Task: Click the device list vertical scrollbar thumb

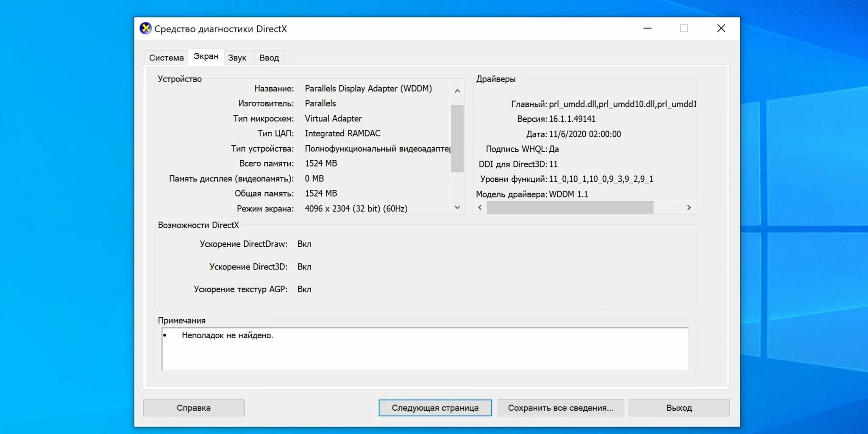Action: (457, 139)
